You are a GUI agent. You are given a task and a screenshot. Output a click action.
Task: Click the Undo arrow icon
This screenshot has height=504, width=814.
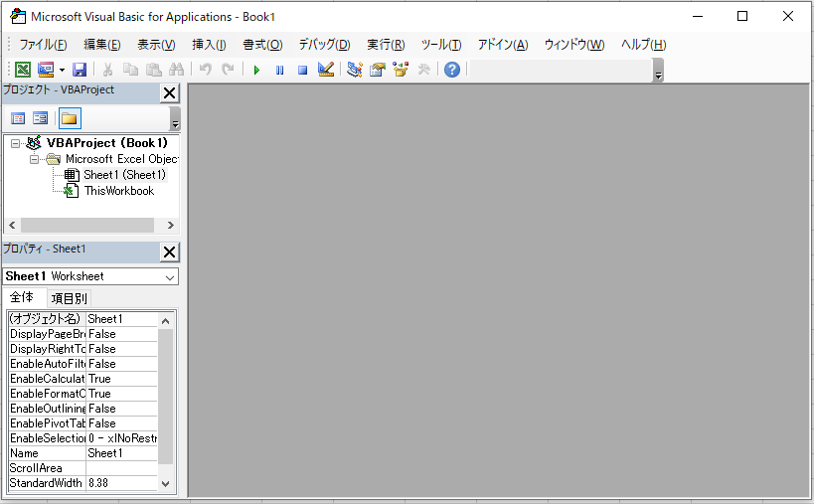(206, 69)
